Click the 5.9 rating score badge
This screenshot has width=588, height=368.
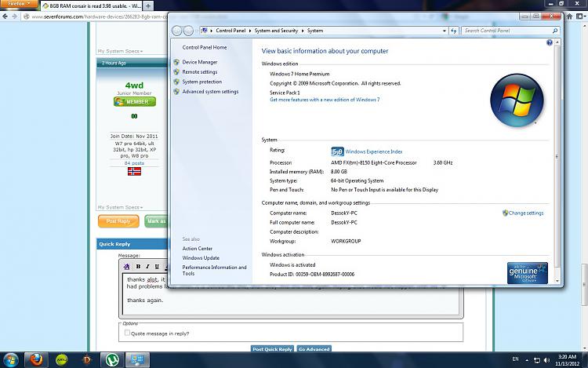(x=337, y=151)
